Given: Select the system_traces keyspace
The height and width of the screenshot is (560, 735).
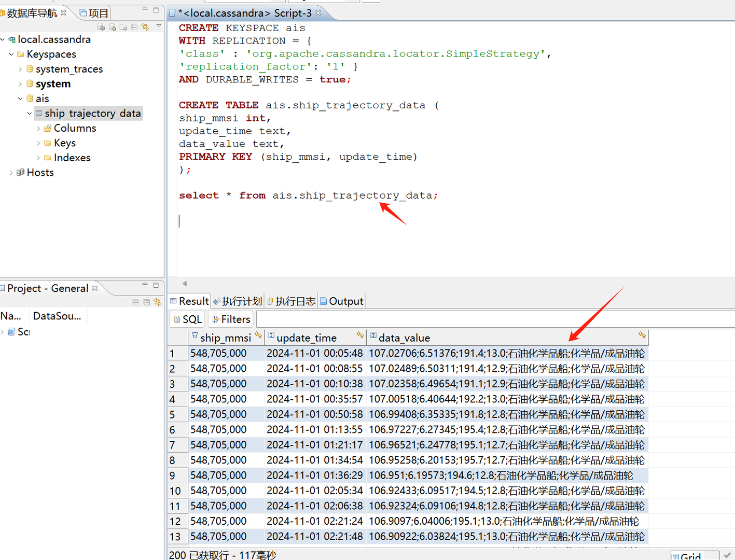Looking at the screenshot, I should pos(69,69).
